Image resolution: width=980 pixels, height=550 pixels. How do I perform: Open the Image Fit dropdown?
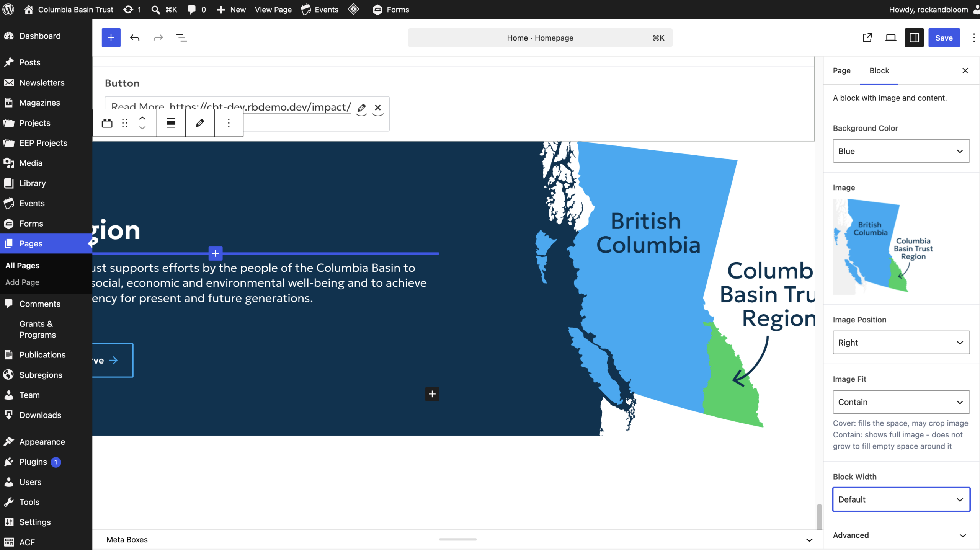click(x=901, y=402)
